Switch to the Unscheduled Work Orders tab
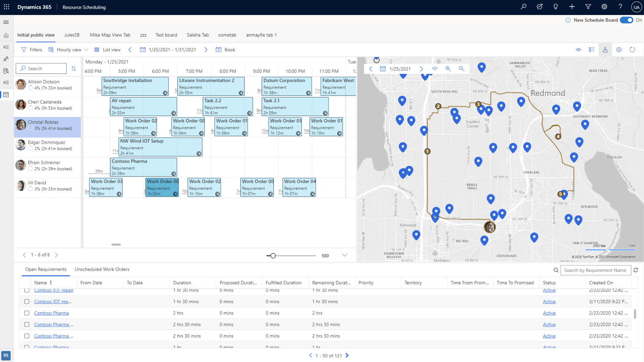Screen dimensions: 644x362 click(x=102, y=269)
